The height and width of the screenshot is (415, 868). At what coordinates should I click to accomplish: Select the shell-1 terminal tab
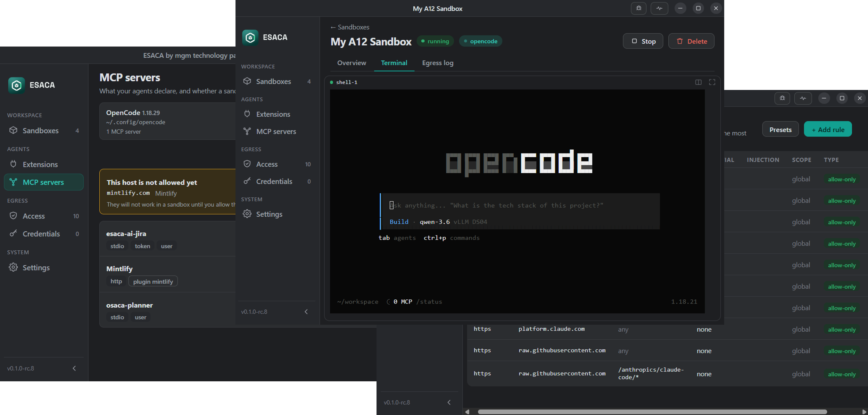point(344,82)
